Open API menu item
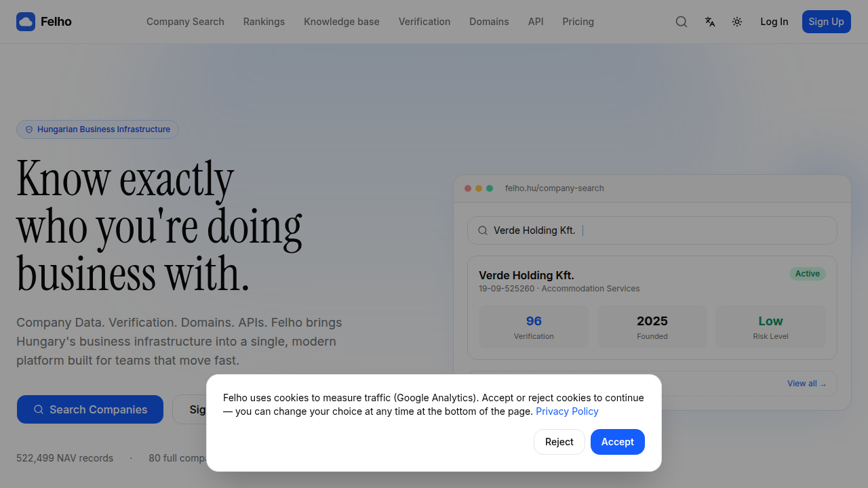This screenshot has width=868, height=488. [536, 22]
